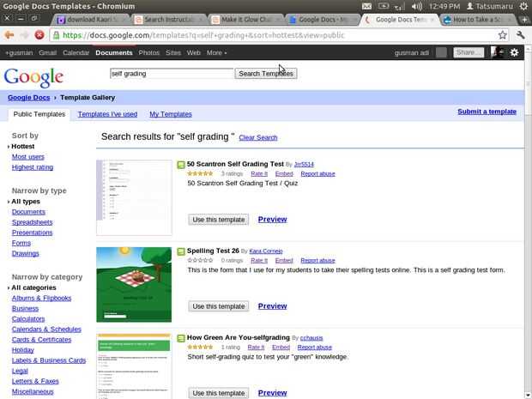Narrow by Cards & Certificates category
Screen dimensions: 532x399
click(x=41, y=340)
